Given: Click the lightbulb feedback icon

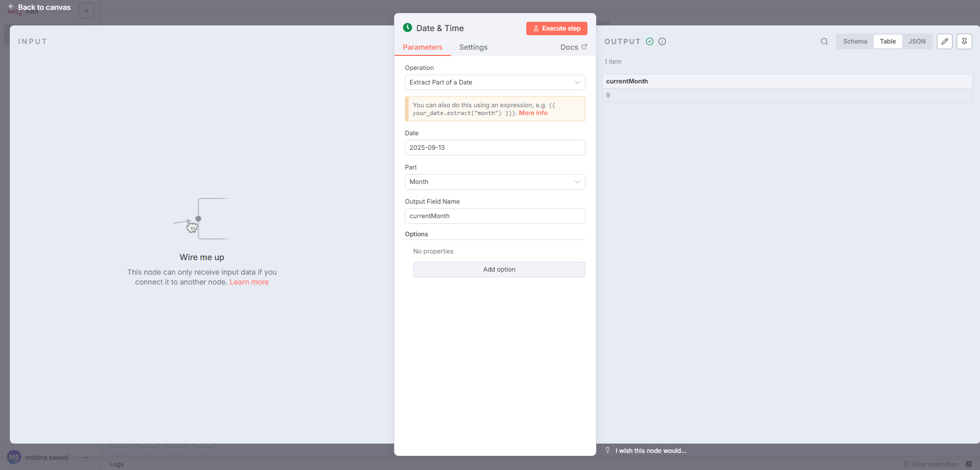Looking at the screenshot, I should click(x=608, y=450).
